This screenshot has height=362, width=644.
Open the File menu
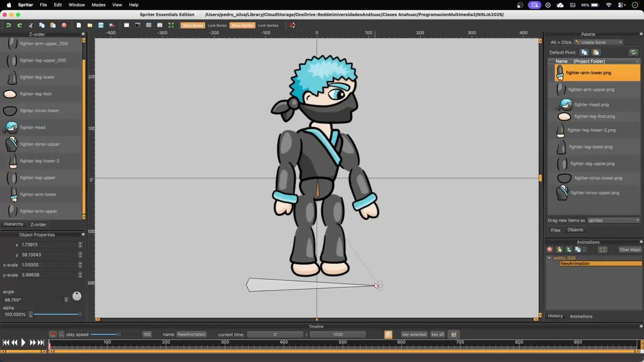[43, 5]
